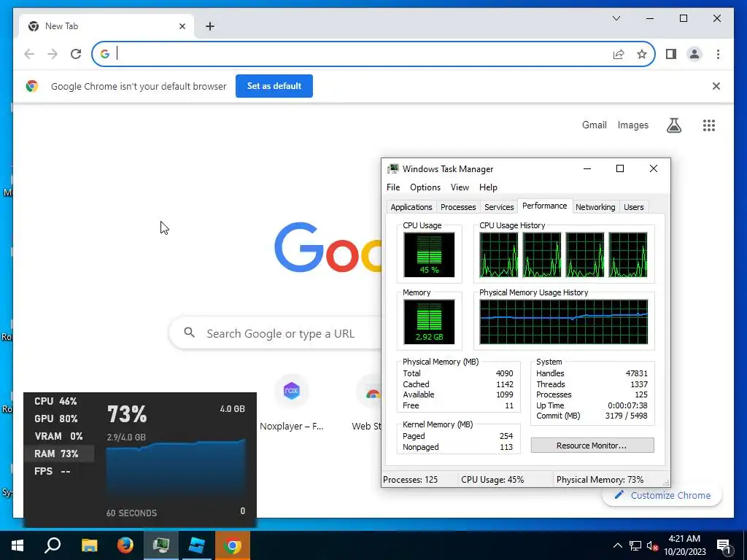Open the Web Store shortcut tile

pyautogui.click(x=367, y=402)
